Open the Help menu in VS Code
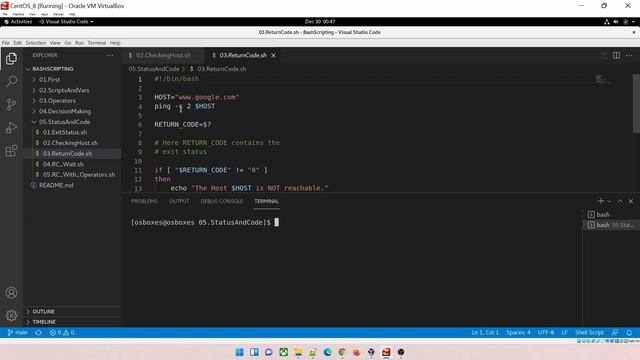 point(115,43)
